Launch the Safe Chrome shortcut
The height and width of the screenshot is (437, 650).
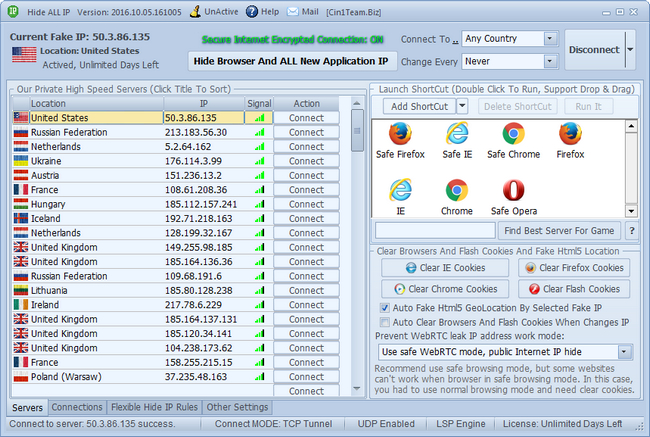click(513, 140)
